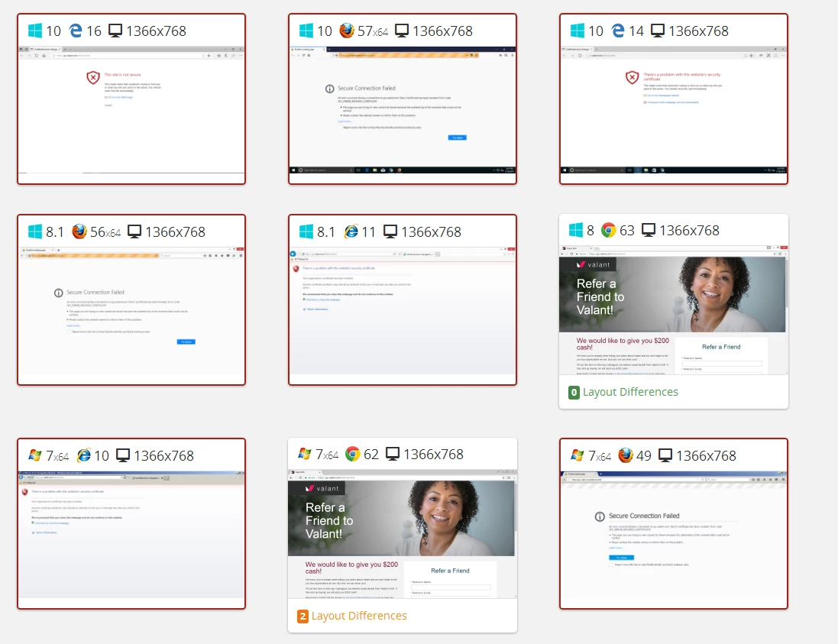Open the Windows 7 Chrome 62 screenshot thumbnail

click(403, 534)
